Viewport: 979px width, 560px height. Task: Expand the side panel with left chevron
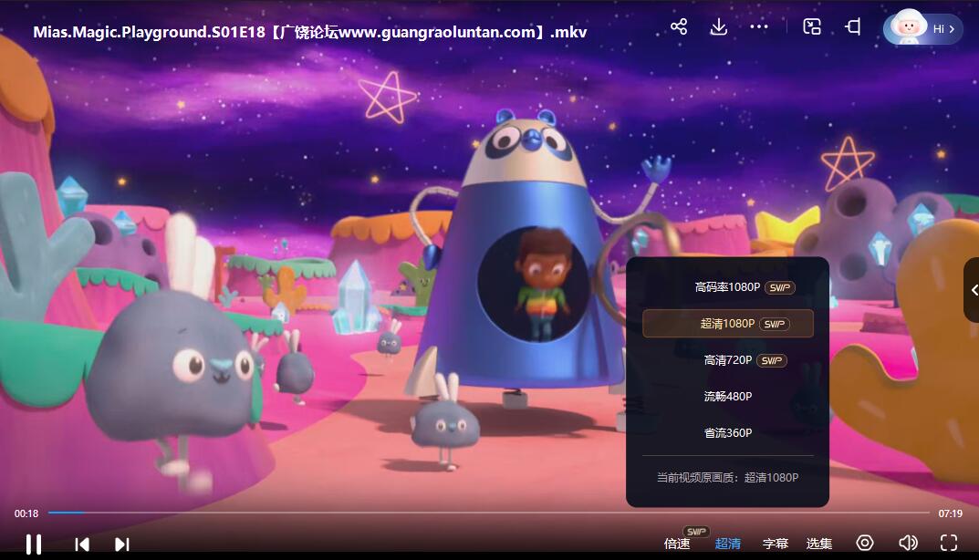[973, 290]
